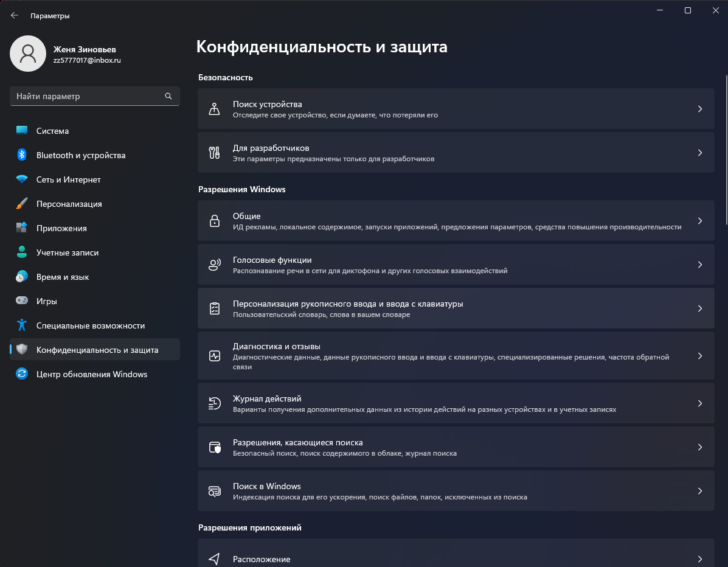Click the user avatar picture
Image resolution: width=728 pixels, height=567 pixels.
pos(28,54)
